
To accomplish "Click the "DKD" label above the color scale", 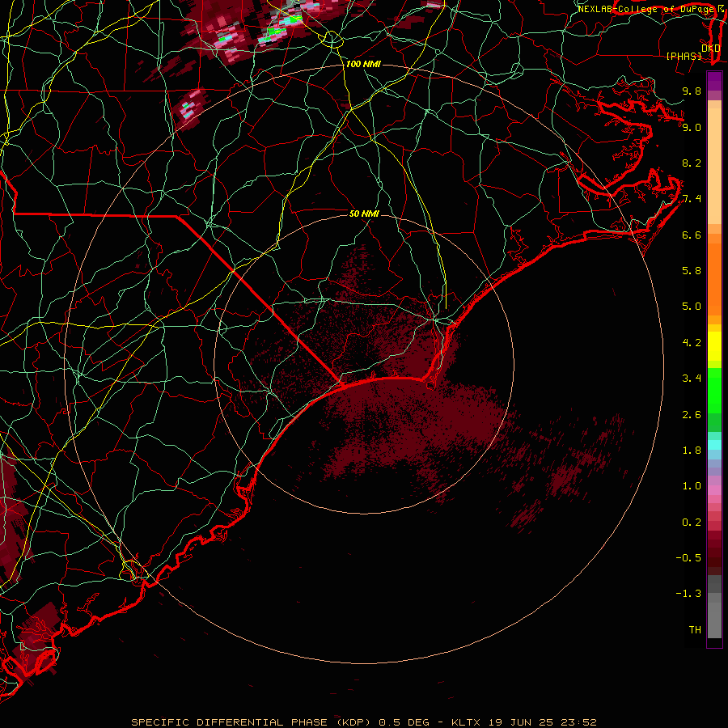I will tap(711, 49).
